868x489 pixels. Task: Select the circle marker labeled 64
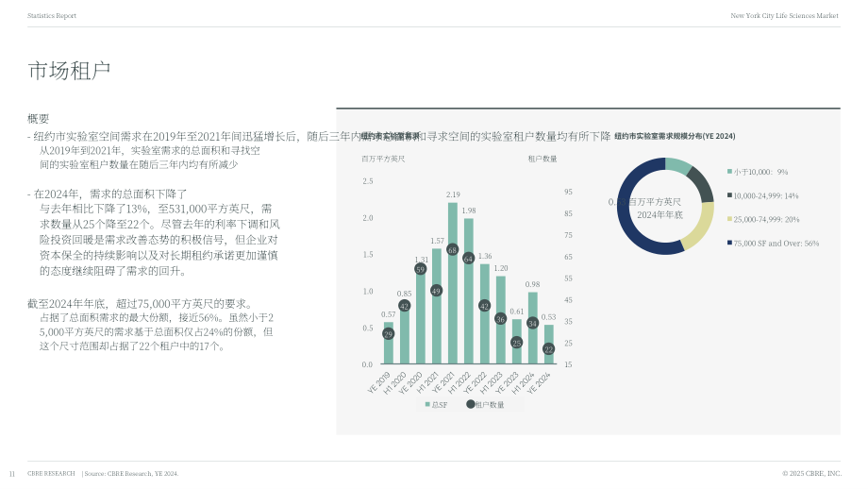(468, 259)
